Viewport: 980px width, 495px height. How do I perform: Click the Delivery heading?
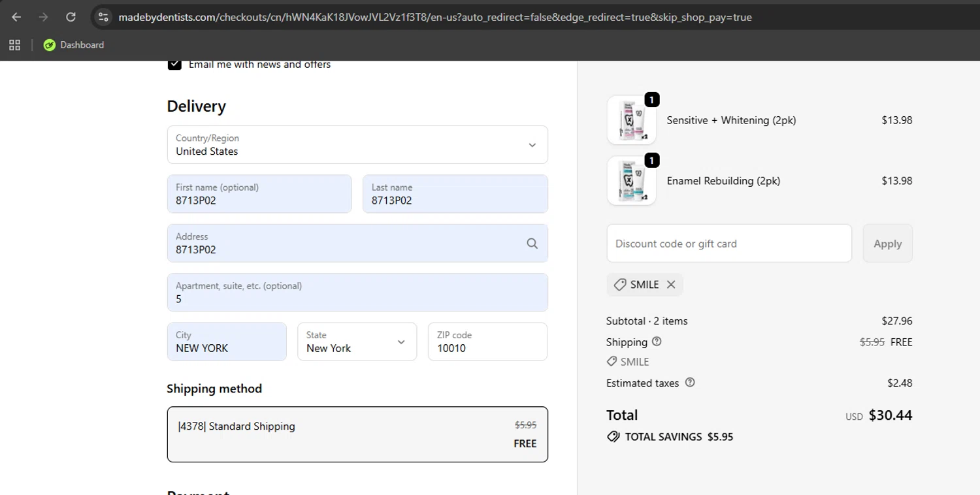click(196, 106)
